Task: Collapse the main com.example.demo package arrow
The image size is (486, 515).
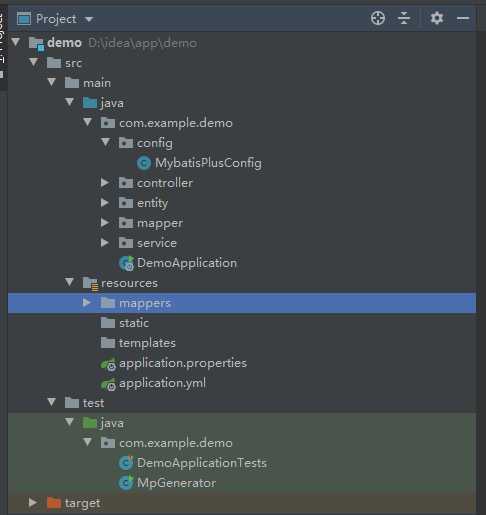Action: (88, 122)
